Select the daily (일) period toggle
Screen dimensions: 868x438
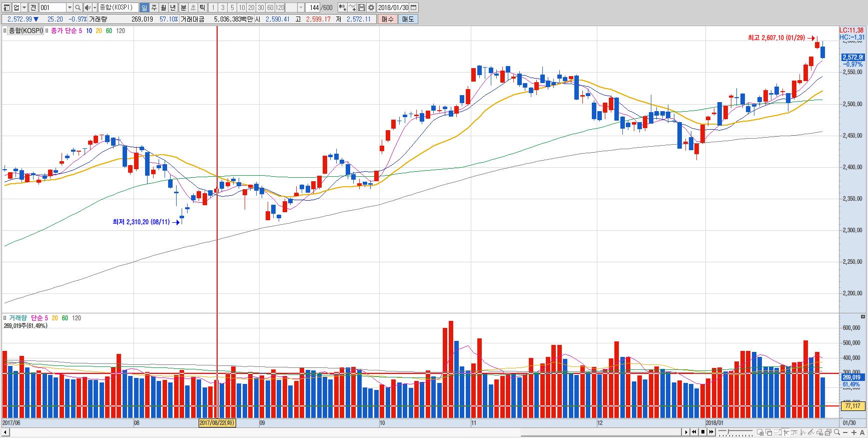tap(144, 8)
